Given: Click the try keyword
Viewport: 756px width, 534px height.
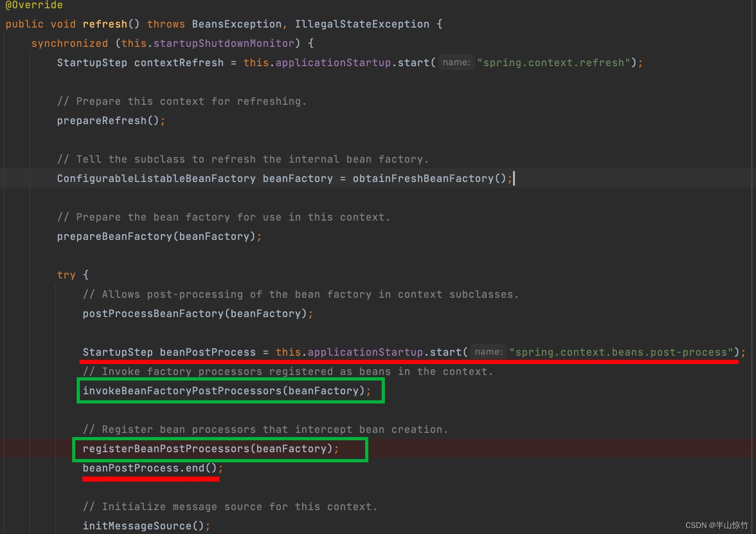Looking at the screenshot, I should pos(66,275).
